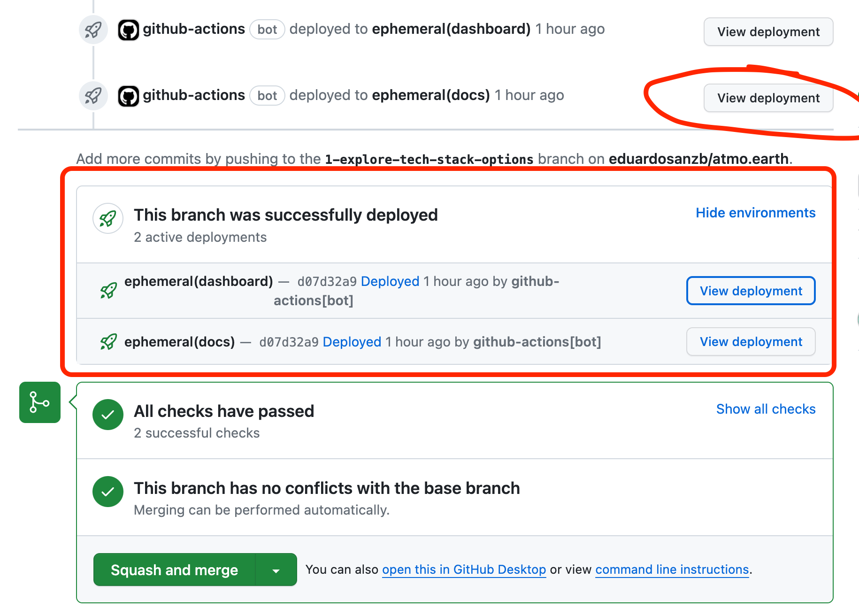Click circled View deployment for ephemeral(docs)
Image resolution: width=859 pixels, height=616 pixels.
(768, 98)
